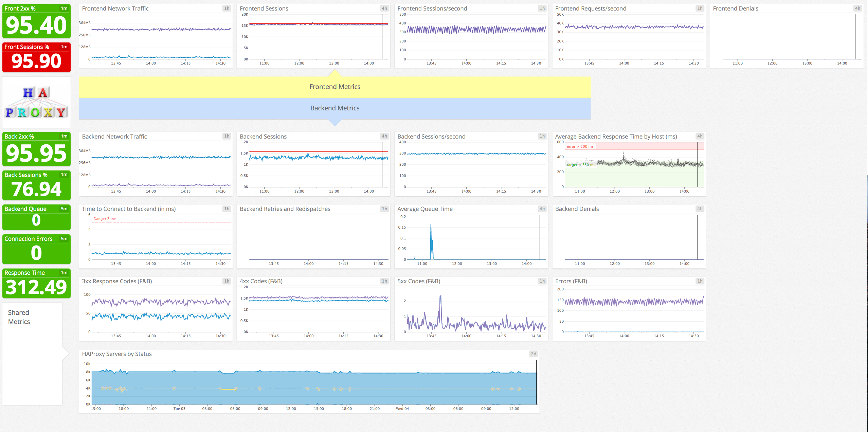The image size is (868, 432).
Task: Click the 2d badge on HAProxy Servers by Status
Action: point(533,353)
